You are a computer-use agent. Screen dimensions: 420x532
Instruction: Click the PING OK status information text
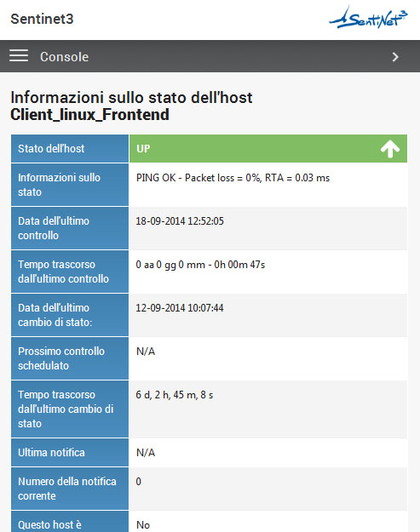click(x=233, y=178)
